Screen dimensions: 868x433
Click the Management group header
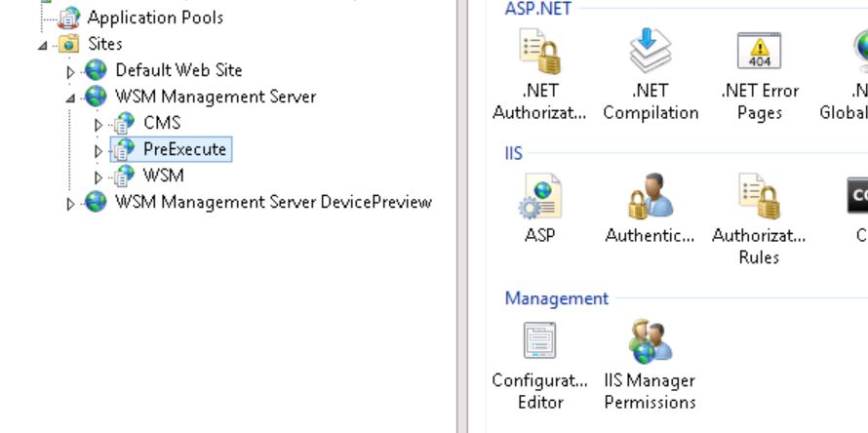click(556, 298)
